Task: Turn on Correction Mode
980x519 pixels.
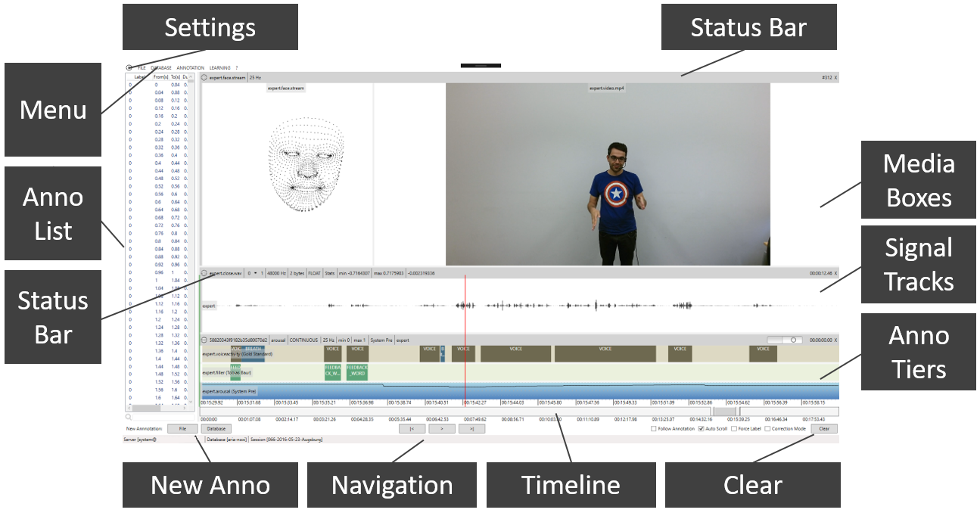Action: (x=766, y=428)
